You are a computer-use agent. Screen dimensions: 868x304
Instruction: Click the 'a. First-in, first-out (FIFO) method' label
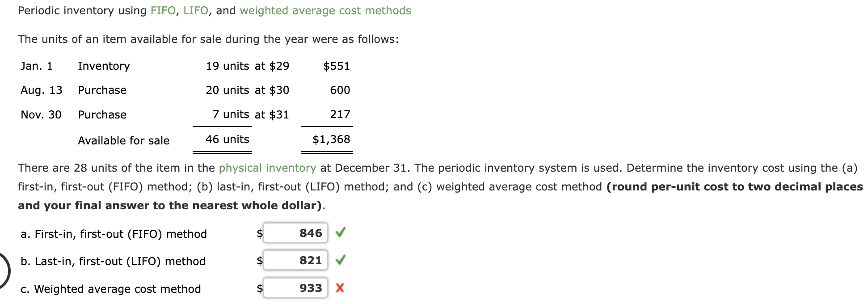114,234
